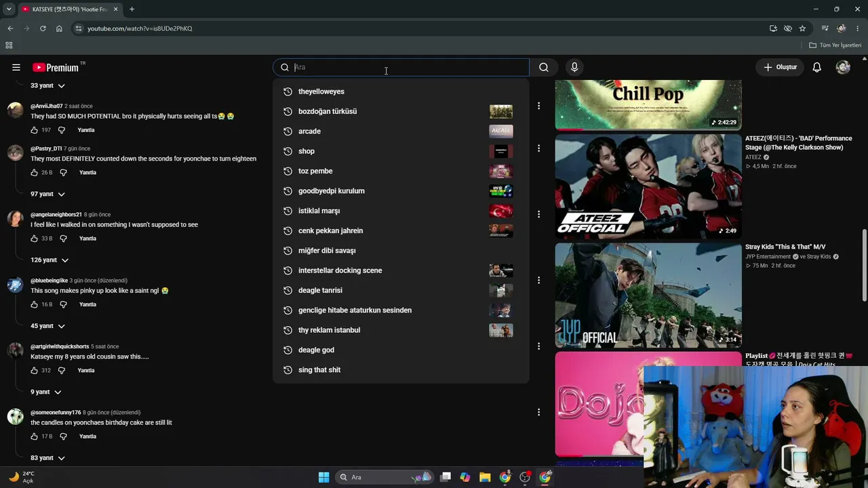The height and width of the screenshot is (488, 868).
Task: Open the Chrome apps grid shortcut
Action: [9, 45]
